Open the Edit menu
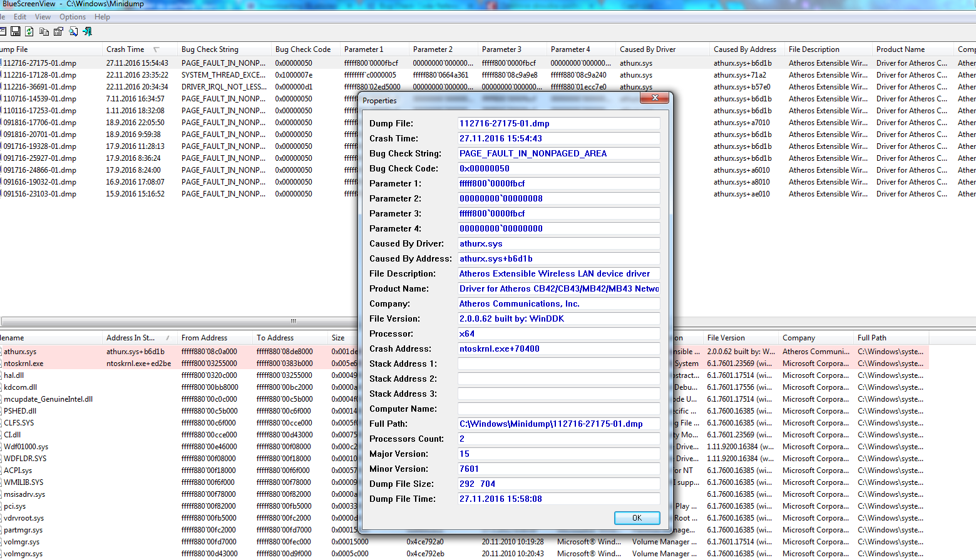Image resolution: width=976 pixels, height=560 pixels. point(20,17)
